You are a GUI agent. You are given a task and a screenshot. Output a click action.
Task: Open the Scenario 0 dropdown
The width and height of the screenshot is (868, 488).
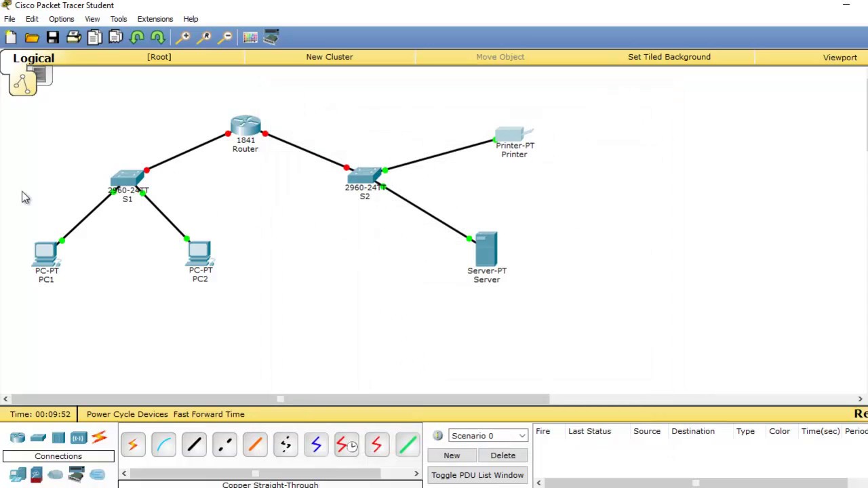pos(488,436)
